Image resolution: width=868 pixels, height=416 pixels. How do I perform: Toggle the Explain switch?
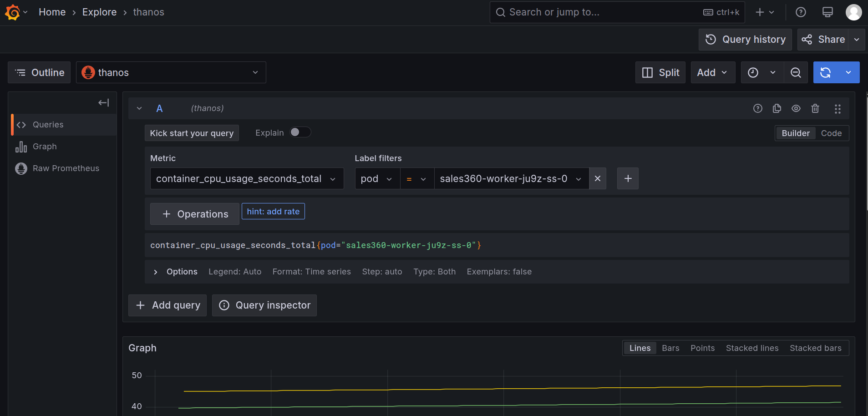(300, 132)
